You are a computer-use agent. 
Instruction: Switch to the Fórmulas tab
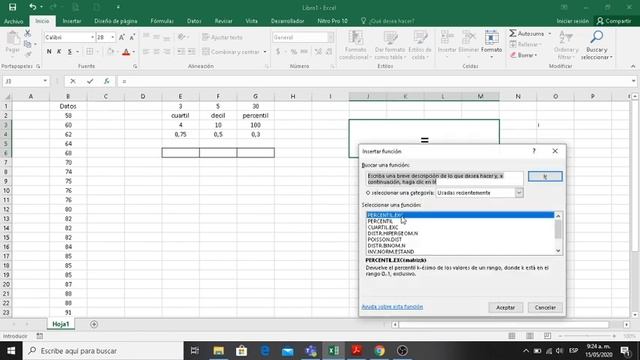tap(162, 21)
